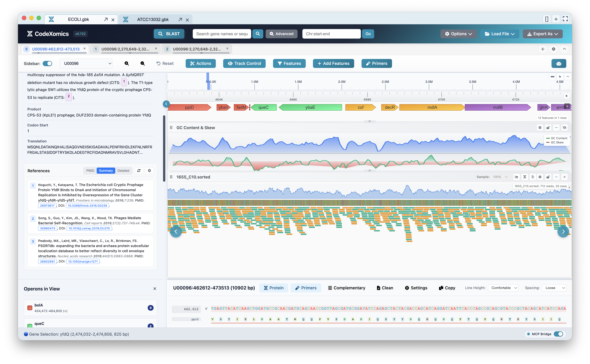Add a new file tab with plus
The width and height of the screenshot is (590, 364).
556,19
